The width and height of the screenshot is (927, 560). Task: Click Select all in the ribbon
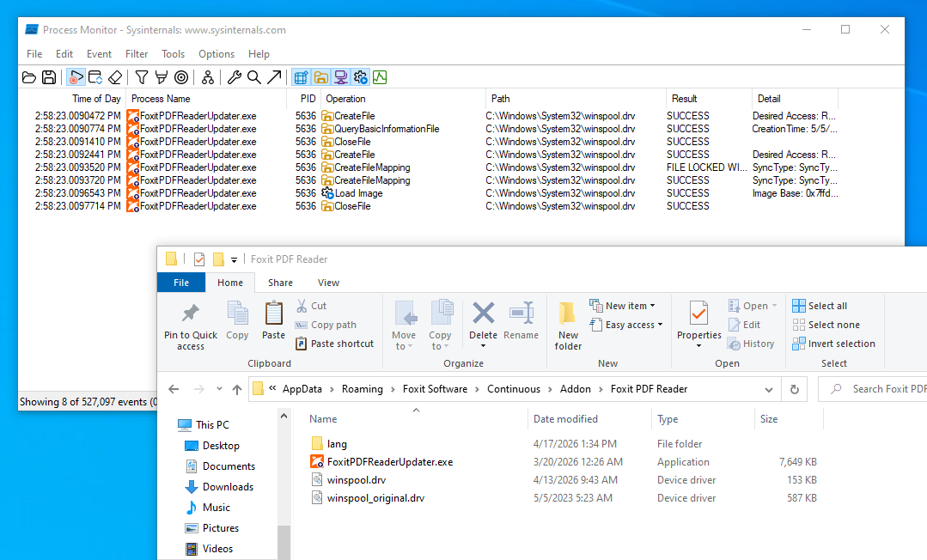(x=820, y=306)
